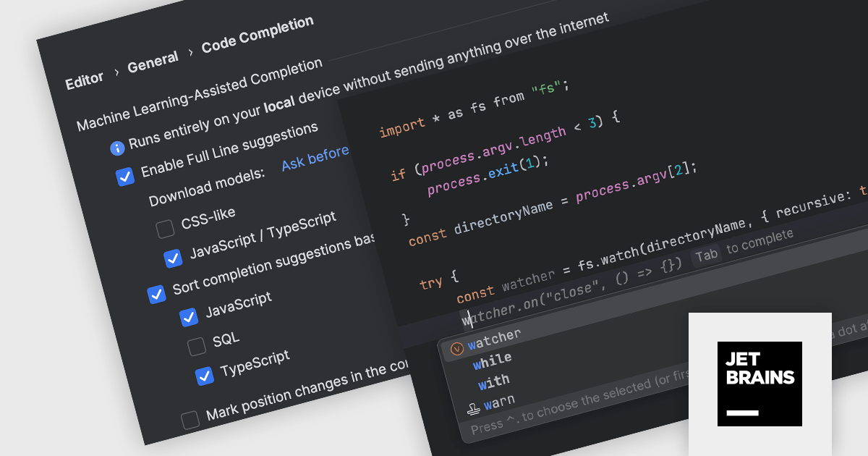Click the Ask before download link
The height and width of the screenshot is (456, 868).
(x=315, y=159)
